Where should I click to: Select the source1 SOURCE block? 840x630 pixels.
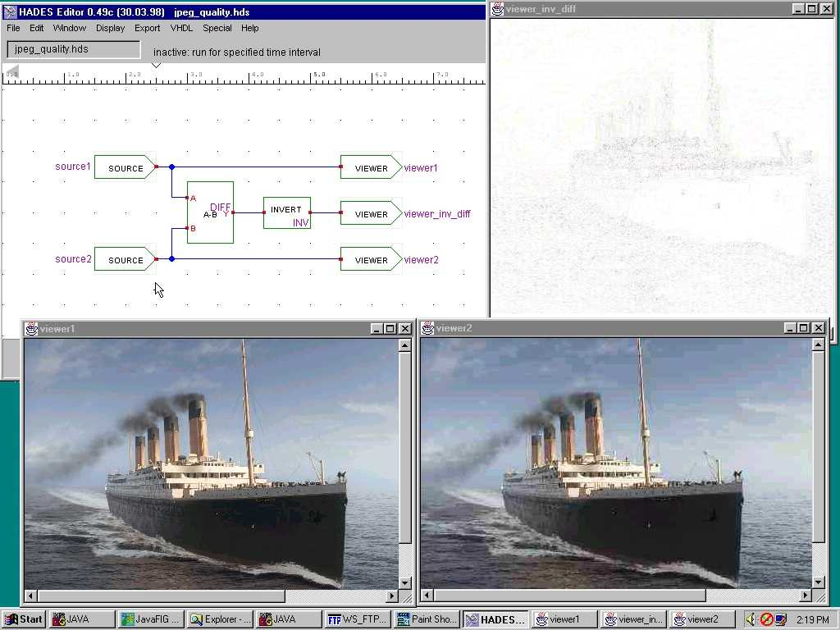(125, 167)
